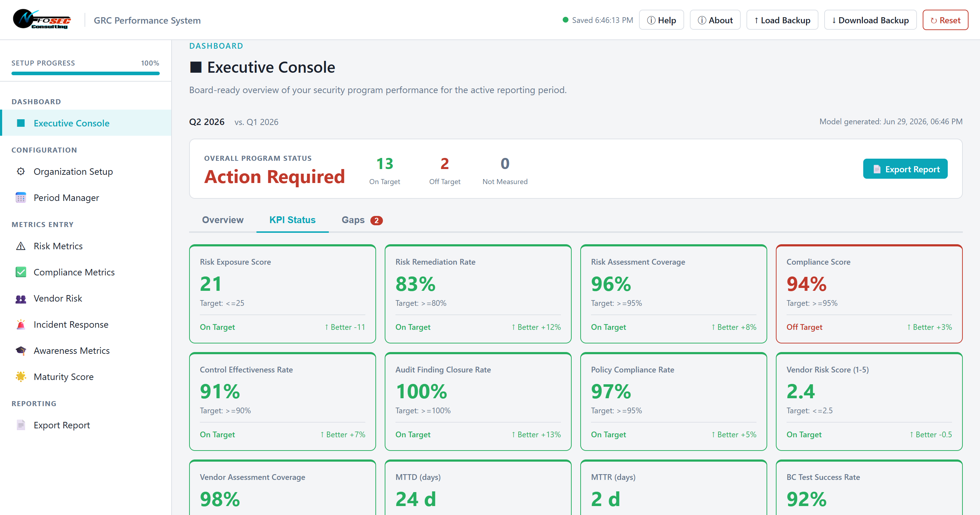Click the Executive Console square icon in sidebar

[21, 123]
